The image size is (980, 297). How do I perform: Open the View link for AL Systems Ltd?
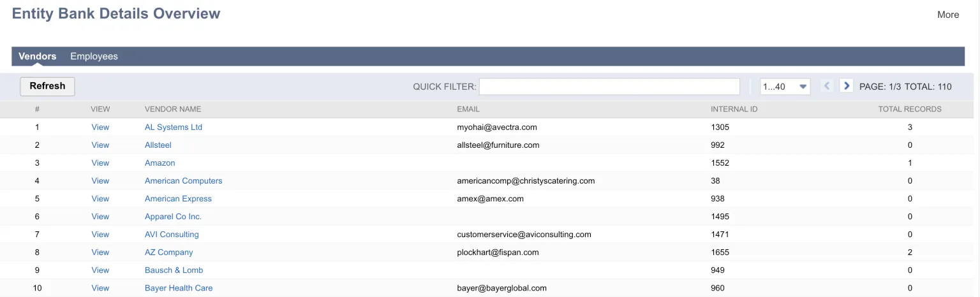click(x=100, y=127)
